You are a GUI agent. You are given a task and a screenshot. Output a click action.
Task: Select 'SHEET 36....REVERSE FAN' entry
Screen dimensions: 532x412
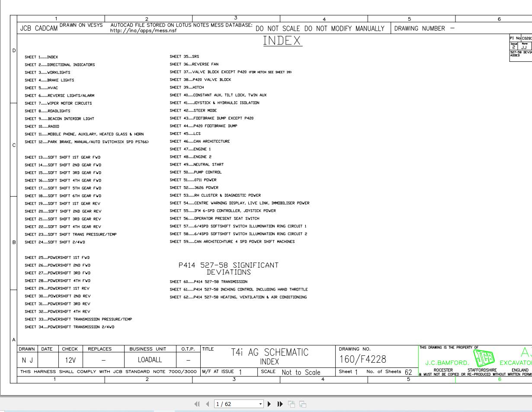[194, 64]
